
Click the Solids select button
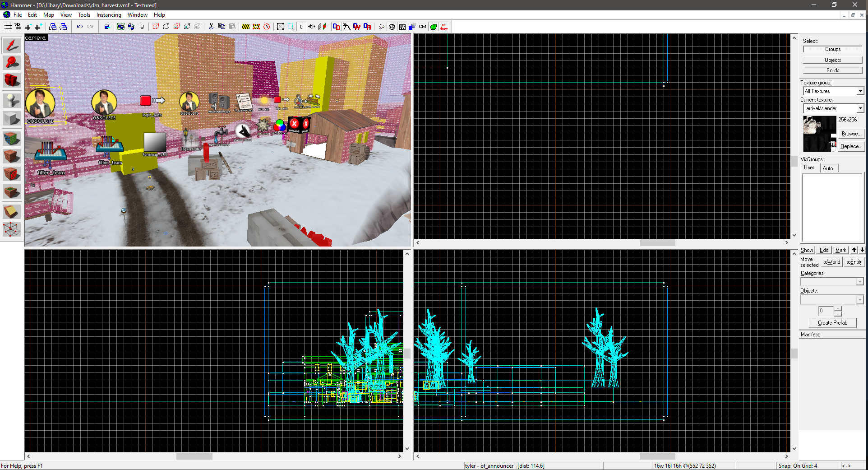coord(833,70)
